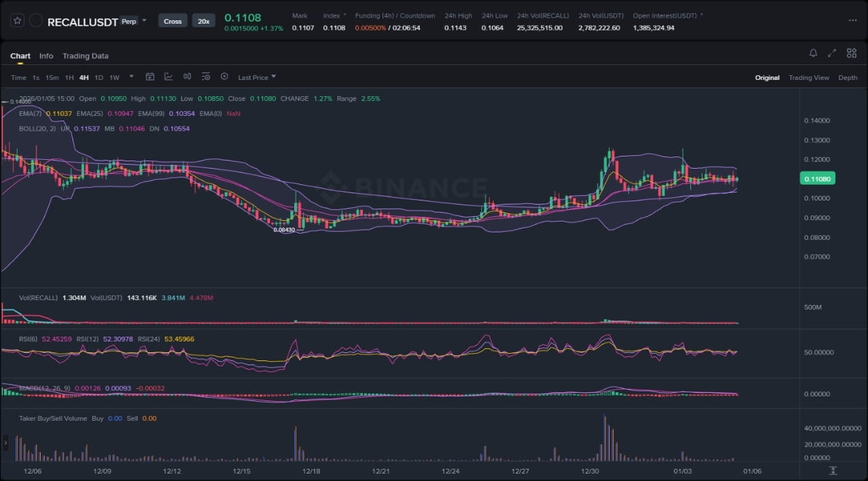Click the Index info label
868x481 pixels.
tap(332, 16)
